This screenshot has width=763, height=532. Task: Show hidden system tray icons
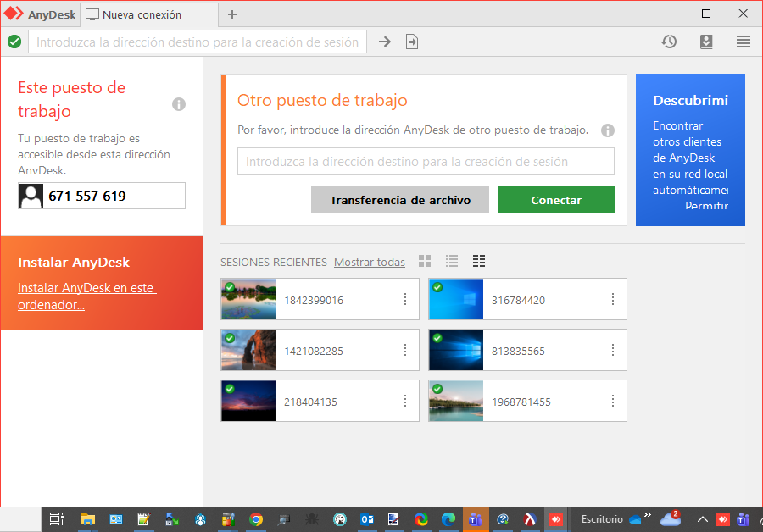702,519
